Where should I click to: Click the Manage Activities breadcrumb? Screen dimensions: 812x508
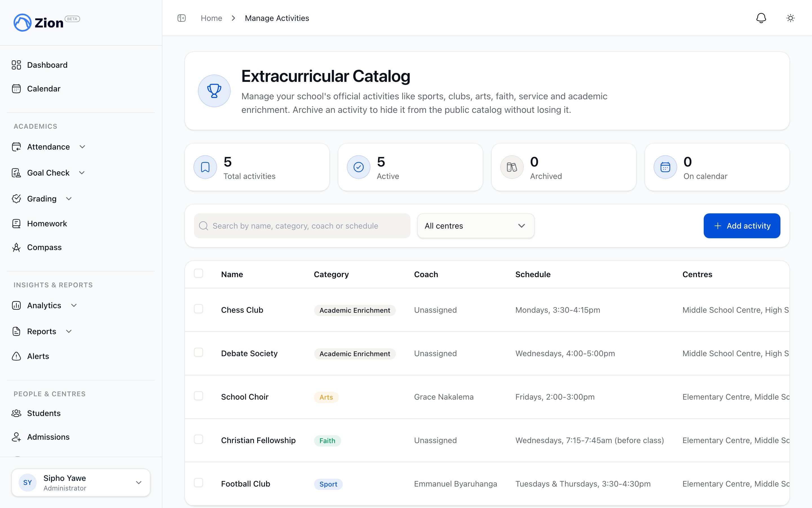click(277, 18)
